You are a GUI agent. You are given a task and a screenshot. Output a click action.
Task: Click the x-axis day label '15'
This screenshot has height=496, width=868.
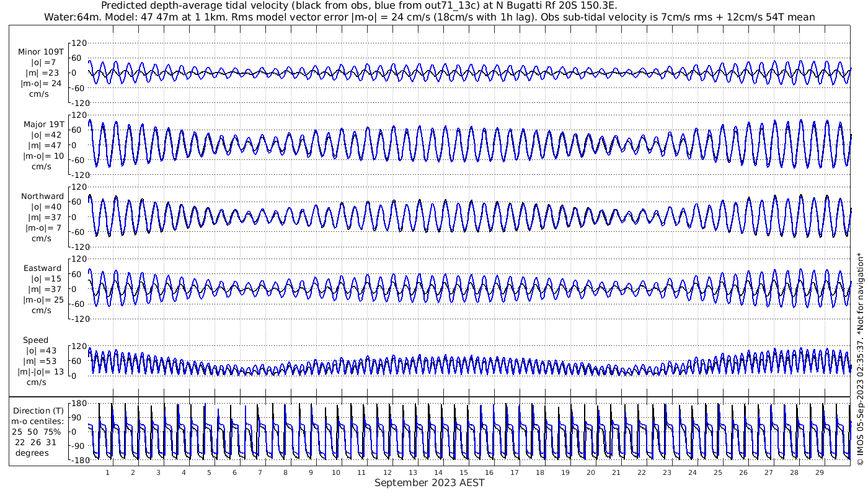click(463, 472)
